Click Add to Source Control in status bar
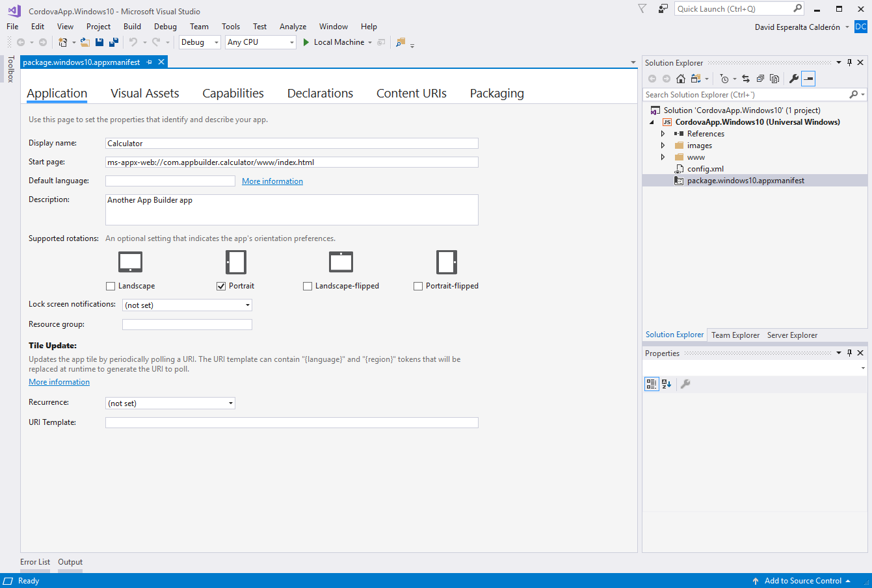This screenshot has height=588, width=872. [x=802, y=581]
